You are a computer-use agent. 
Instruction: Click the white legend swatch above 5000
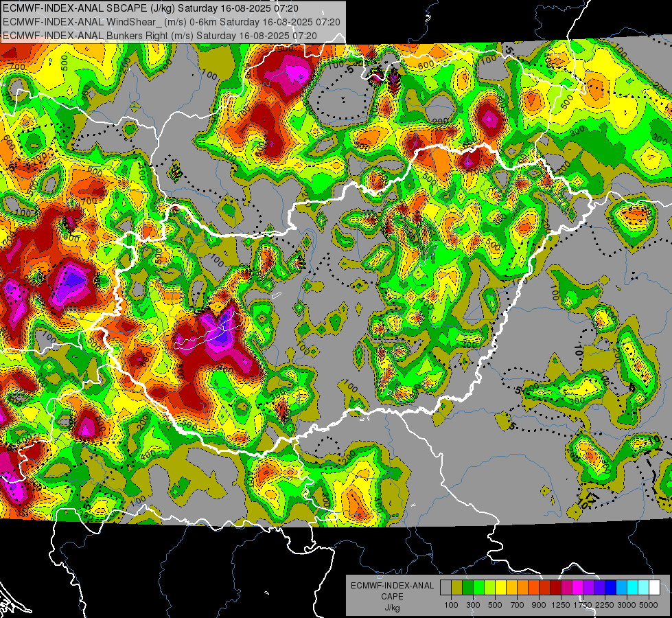point(654,588)
